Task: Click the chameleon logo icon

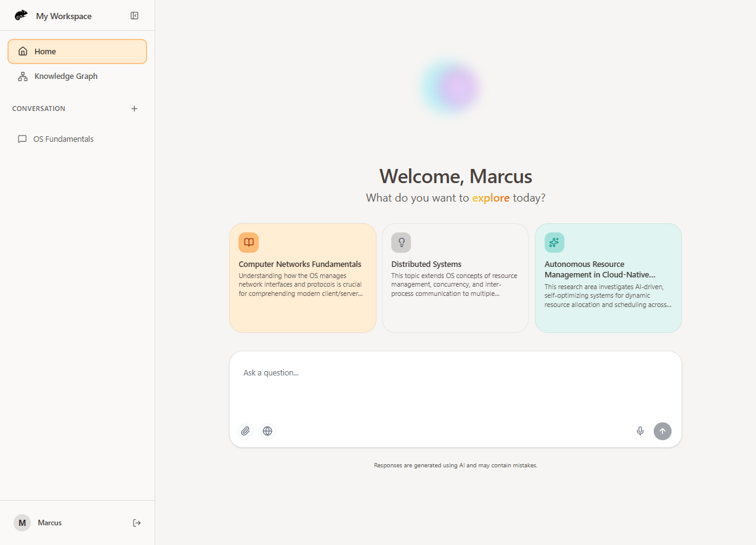Action: click(21, 15)
